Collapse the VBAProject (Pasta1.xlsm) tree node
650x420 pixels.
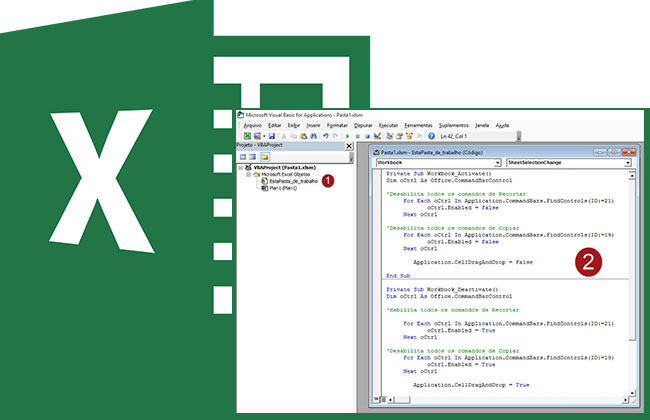coord(240,168)
